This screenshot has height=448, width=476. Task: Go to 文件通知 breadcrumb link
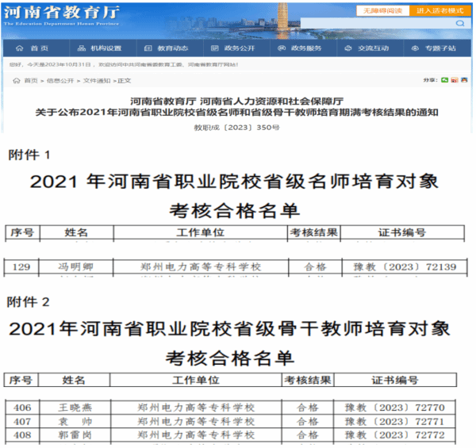(x=97, y=81)
